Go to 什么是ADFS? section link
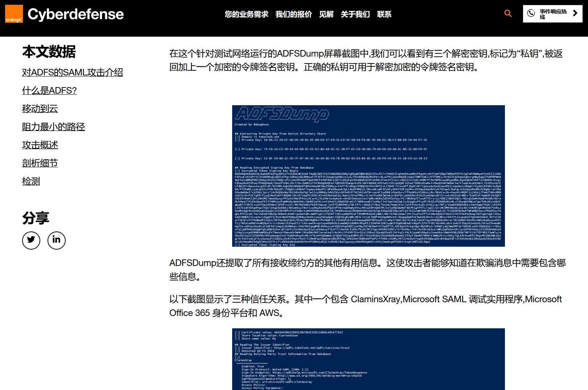The width and height of the screenshot is (588, 390). pyautogui.click(x=49, y=91)
